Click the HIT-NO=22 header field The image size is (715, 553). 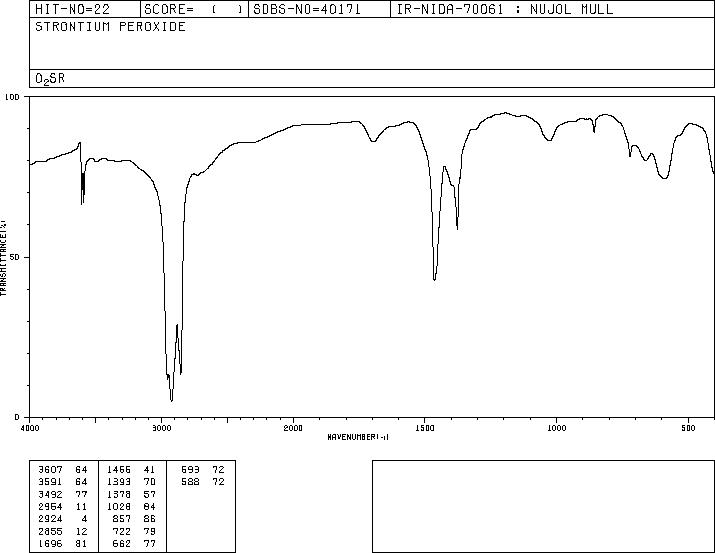(x=73, y=9)
